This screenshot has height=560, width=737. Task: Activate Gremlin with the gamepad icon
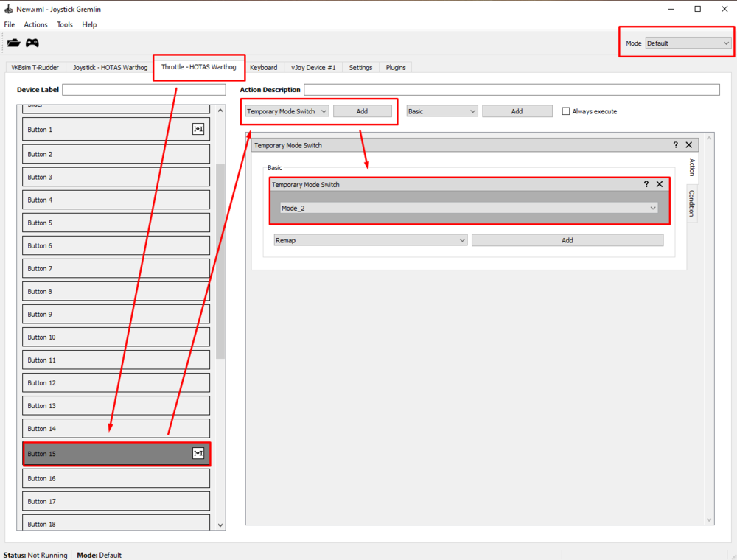tap(32, 43)
